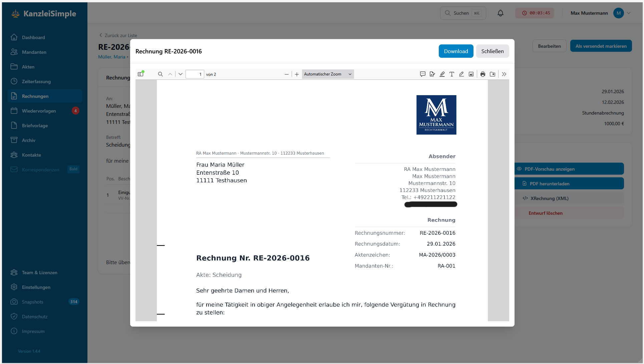Screen dimensions: 644x364
Task: Click the KanzleiSimple scales logo
Action: 15,13
